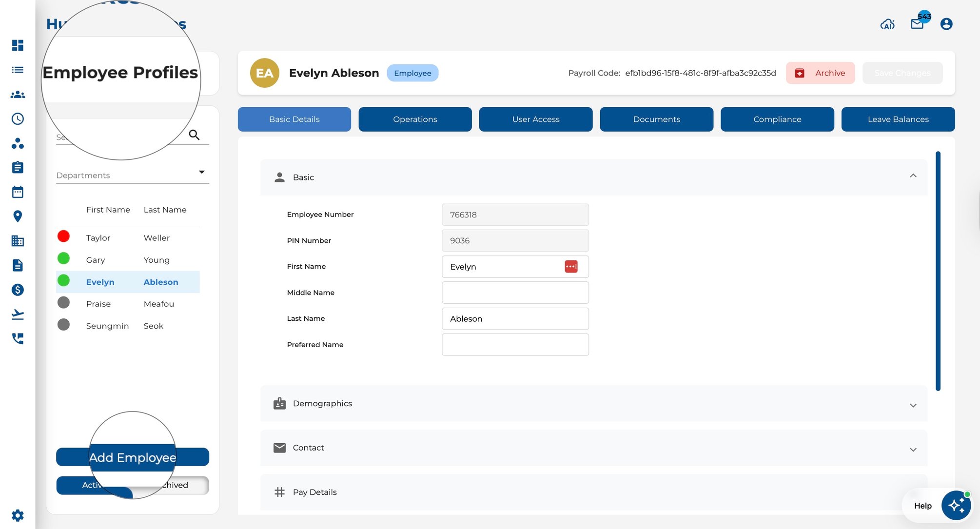Switch to the Basic Details tab

(294, 119)
